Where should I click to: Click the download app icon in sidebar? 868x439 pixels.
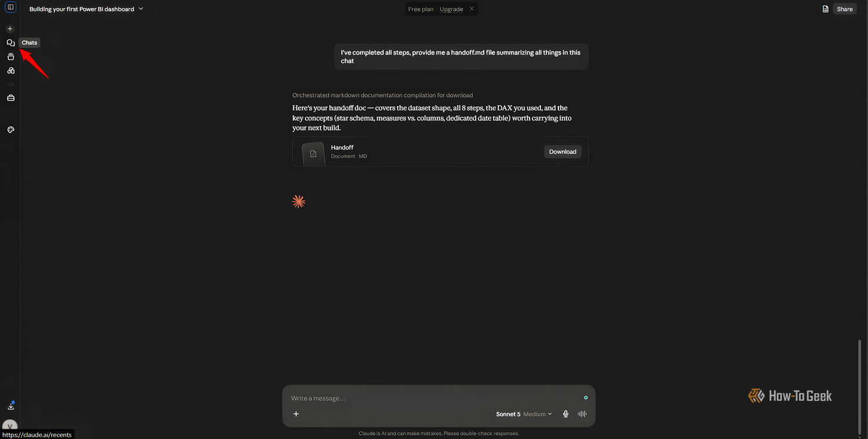pos(10,406)
